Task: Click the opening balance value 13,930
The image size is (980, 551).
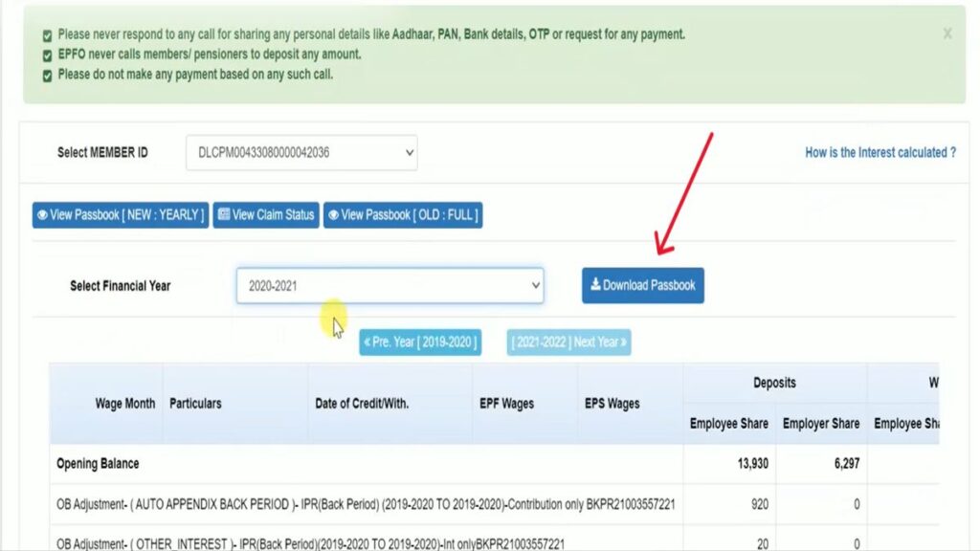Action: pos(752,464)
